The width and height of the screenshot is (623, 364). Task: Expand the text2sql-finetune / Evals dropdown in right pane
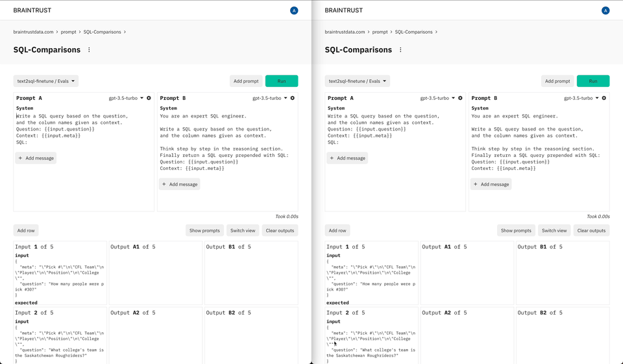pyautogui.click(x=358, y=81)
